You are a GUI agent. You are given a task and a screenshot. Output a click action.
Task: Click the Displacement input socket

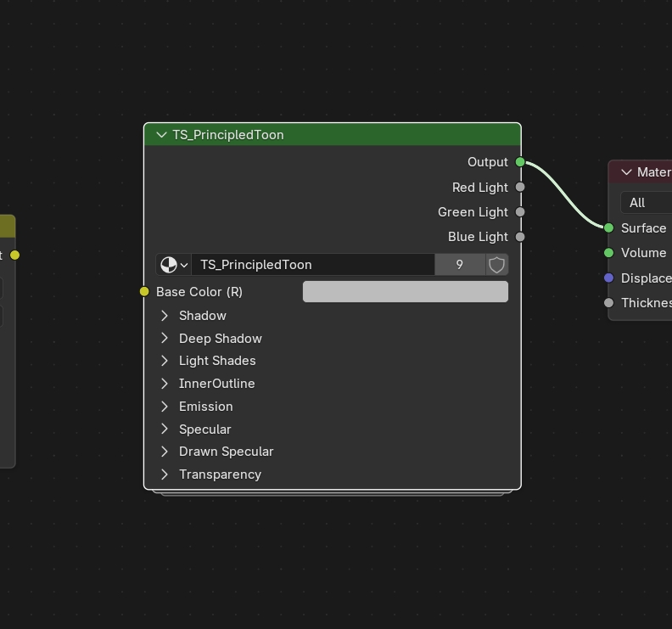608,278
